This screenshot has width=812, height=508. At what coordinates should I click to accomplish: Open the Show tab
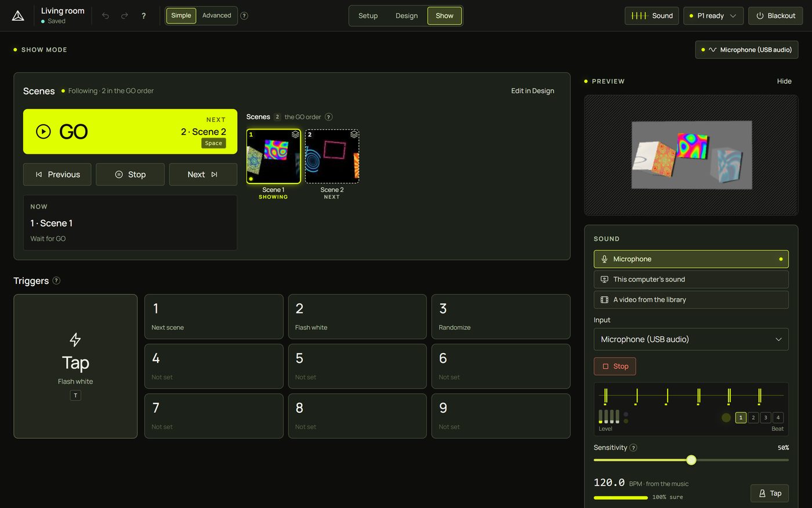[444, 16]
